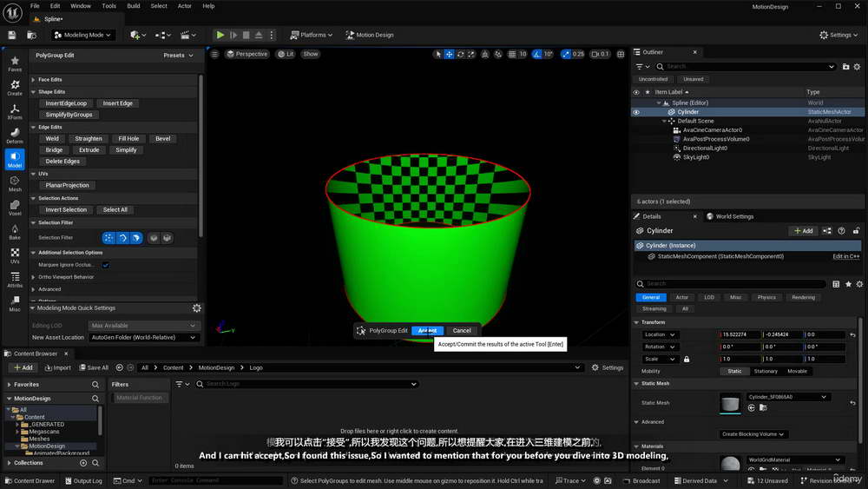The width and height of the screenshot is (868, 489).
Task: Select the Faves mode icon
Action: tap(15, 63)
